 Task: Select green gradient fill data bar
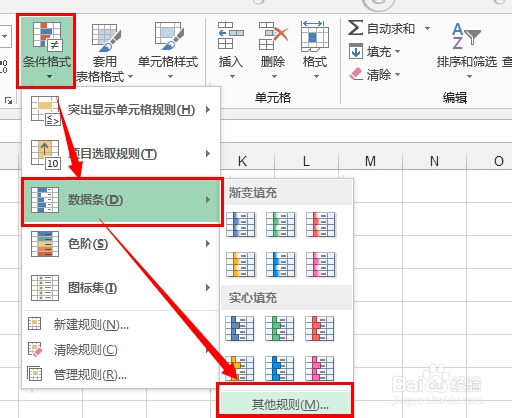[x=280, y=225]
